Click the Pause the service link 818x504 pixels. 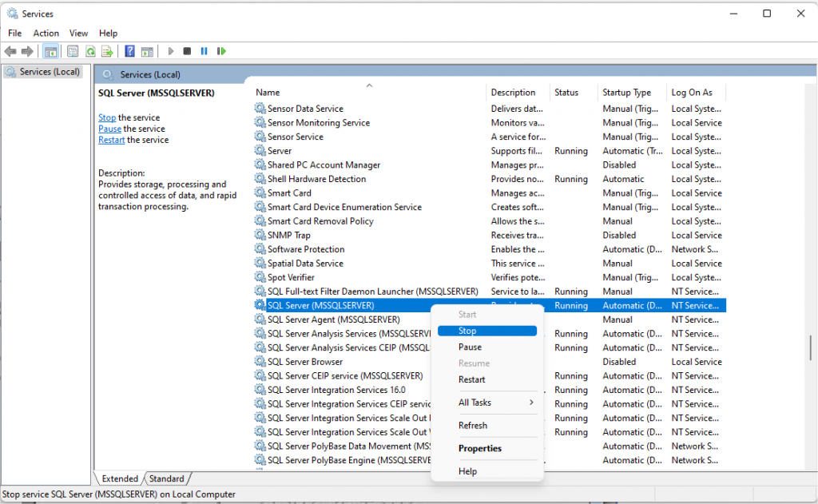tap(109, 128)
